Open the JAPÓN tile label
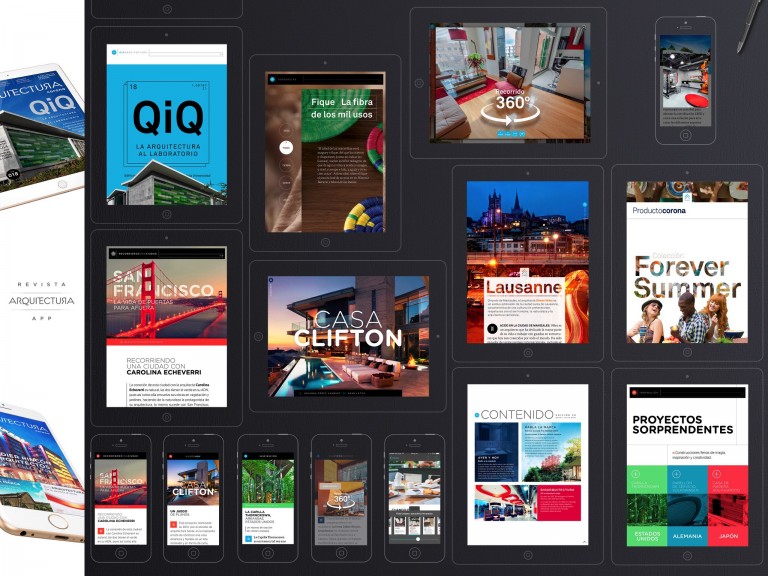The image size is (768, 576). pyautogui.click(x=728, y=536)
